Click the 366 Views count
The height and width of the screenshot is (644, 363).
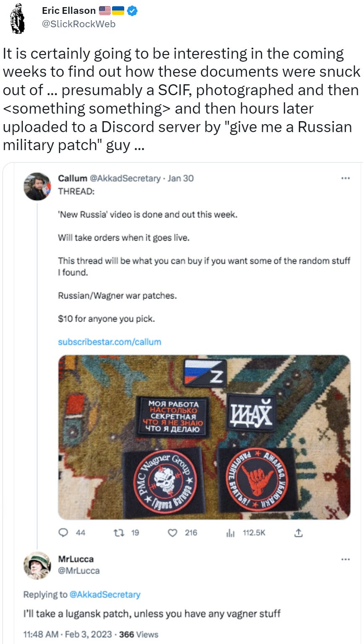click(x=138, y=634)
